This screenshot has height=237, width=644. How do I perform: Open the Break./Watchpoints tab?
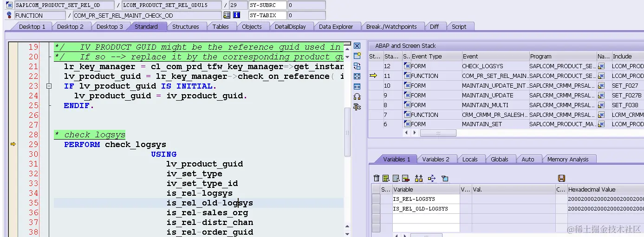click(x=391, y=27)
